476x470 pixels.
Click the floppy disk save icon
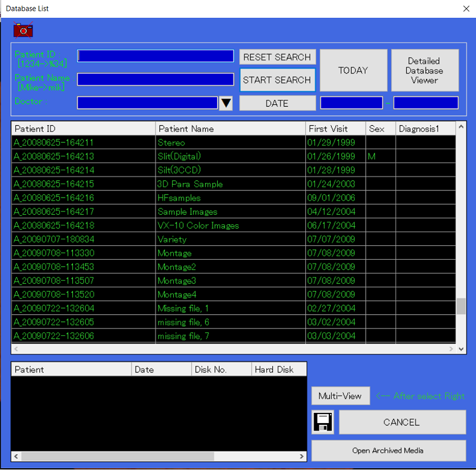tap(324, 422)
